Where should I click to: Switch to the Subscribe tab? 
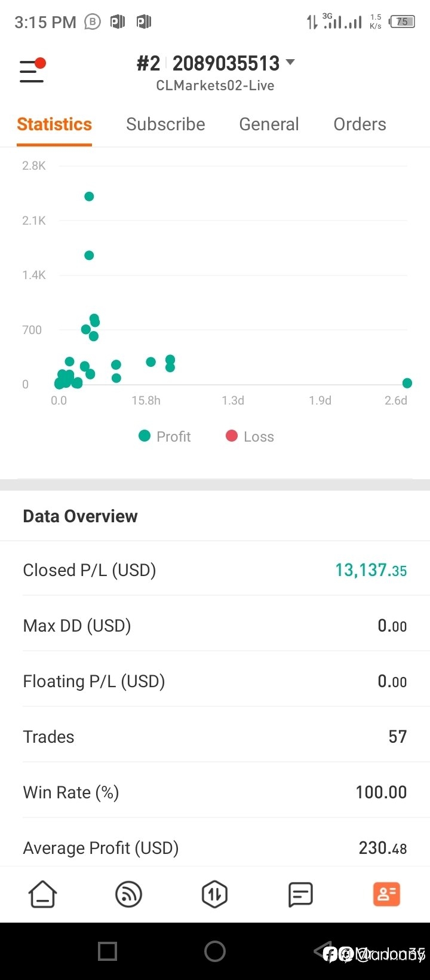click(165, 124)
